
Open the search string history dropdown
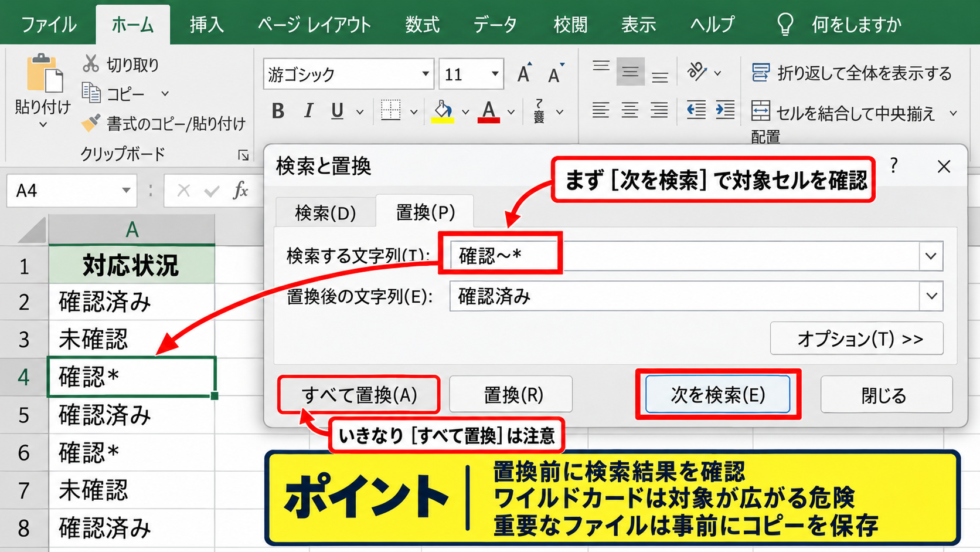point(931,256)
